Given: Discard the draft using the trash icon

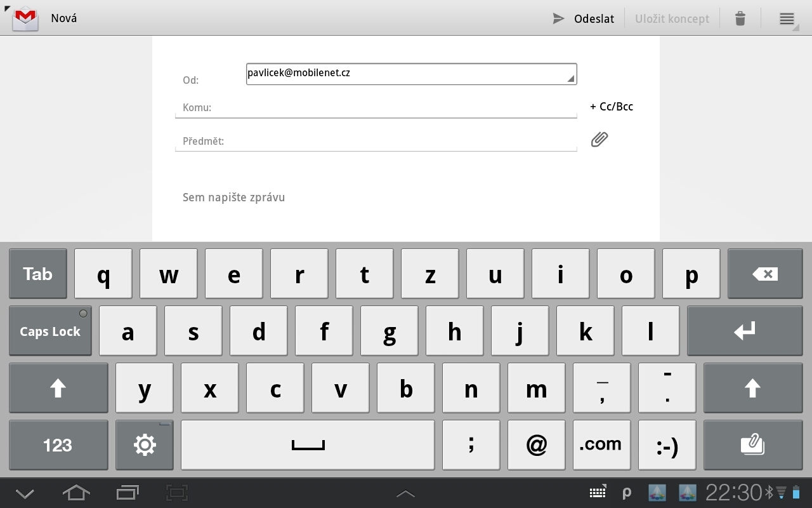Looking at the screenshot, I should click(x=740, y=18).
